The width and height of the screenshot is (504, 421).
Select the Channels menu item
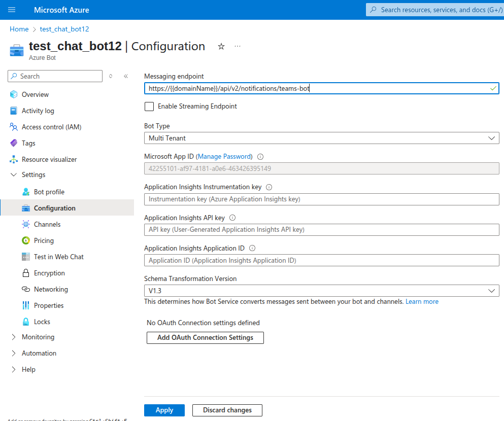47,225
